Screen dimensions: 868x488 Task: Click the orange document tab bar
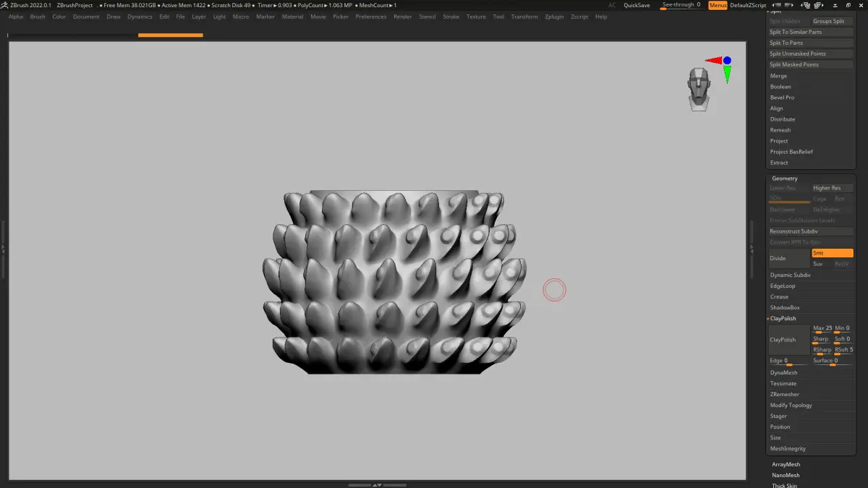[171, 35]
